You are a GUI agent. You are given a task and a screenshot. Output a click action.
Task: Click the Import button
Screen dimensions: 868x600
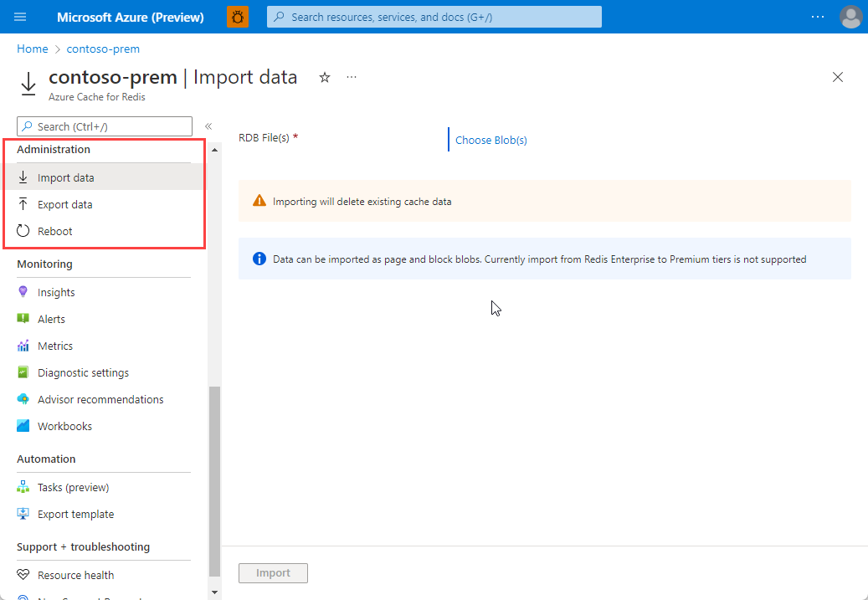pyautogui.click(x=273, y=573)
